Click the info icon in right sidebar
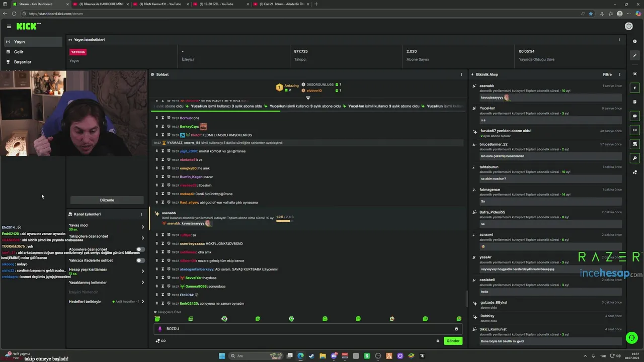644x362 pixels. 635,41
